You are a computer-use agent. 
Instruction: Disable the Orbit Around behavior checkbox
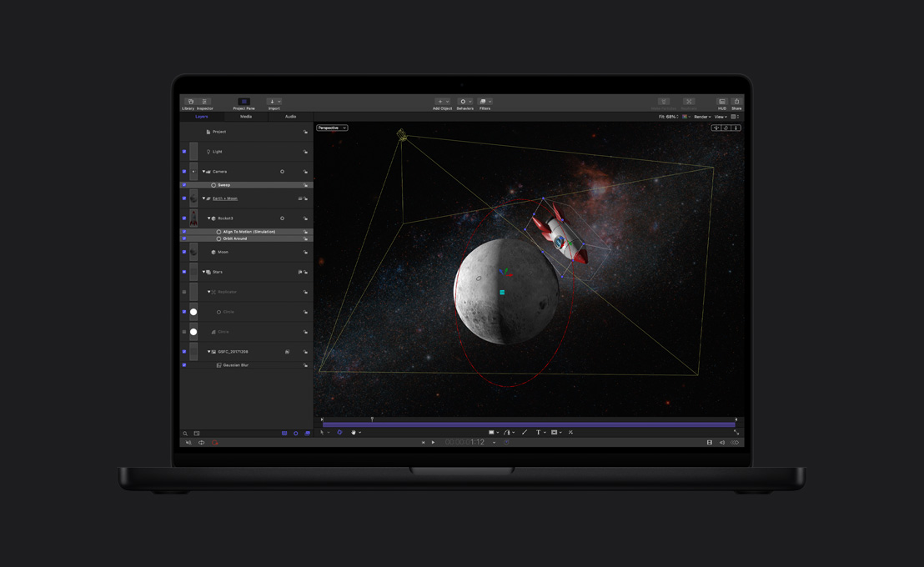[183, 238]
